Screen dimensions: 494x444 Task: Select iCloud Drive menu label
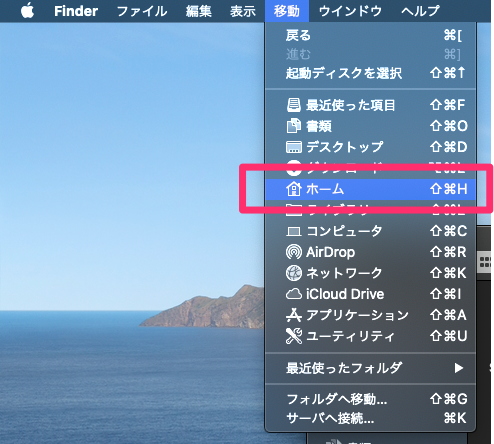(345, 294)
